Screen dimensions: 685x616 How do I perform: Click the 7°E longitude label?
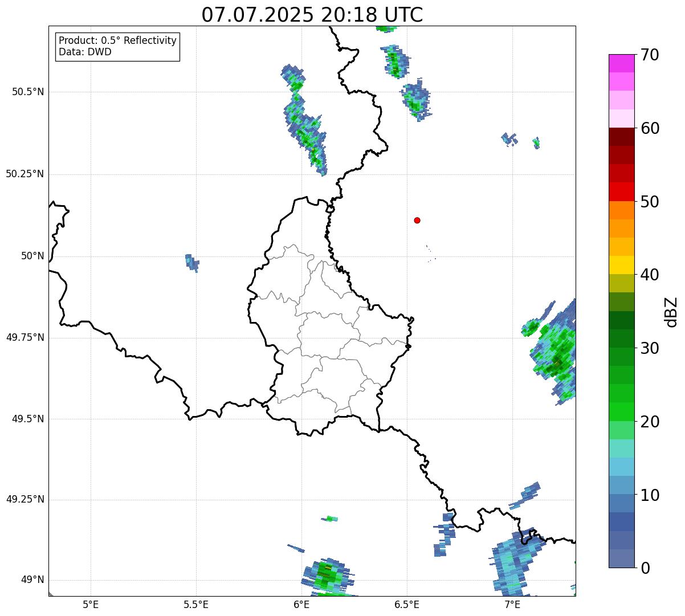click(512, 604)
